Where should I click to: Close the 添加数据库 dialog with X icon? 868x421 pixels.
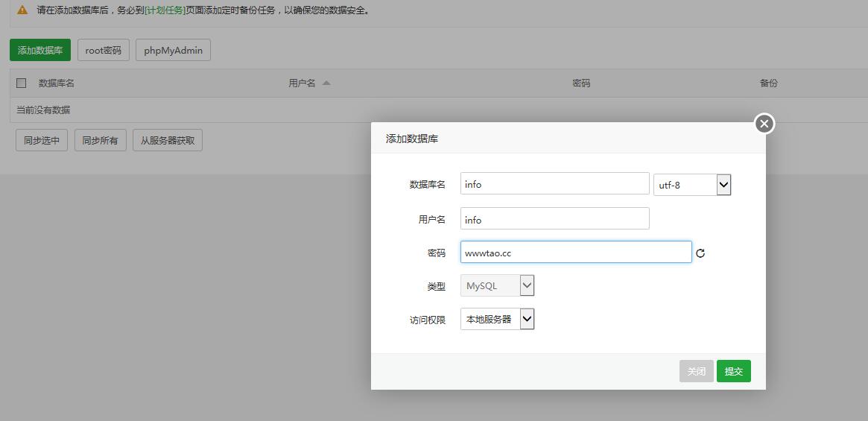(764, 124)
